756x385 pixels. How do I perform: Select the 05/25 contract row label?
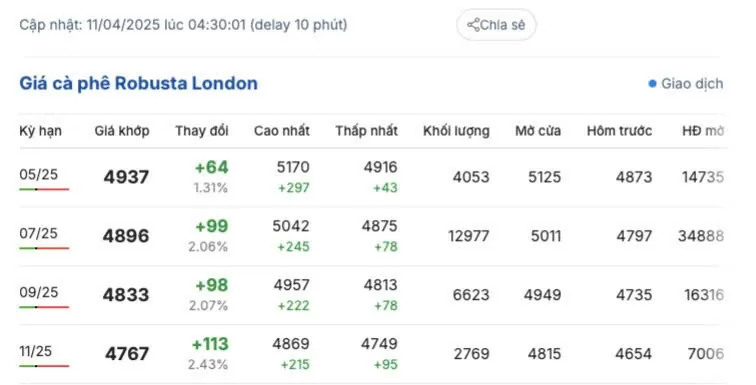39,174
